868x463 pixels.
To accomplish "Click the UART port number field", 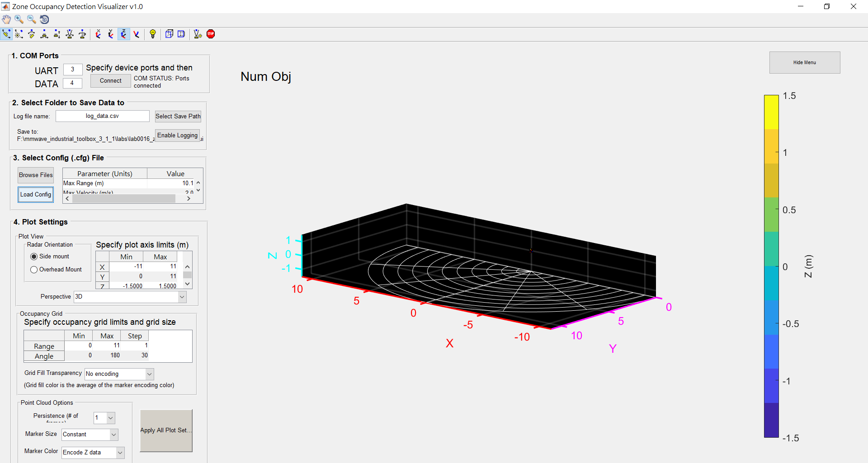I will click(72, 70).
